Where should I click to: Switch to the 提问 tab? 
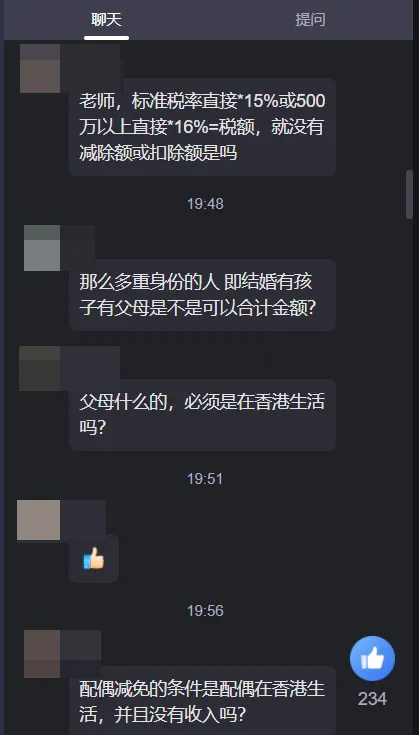[310, 20]
